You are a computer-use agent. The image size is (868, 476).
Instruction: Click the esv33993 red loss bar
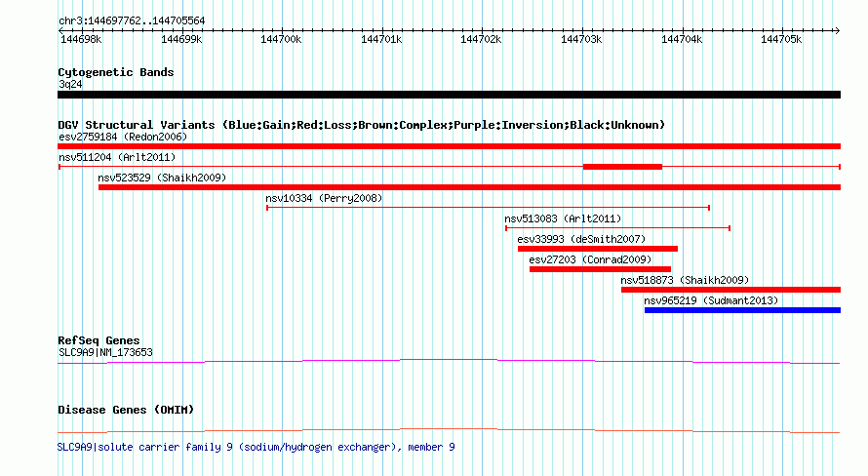[x=598, y=249]
